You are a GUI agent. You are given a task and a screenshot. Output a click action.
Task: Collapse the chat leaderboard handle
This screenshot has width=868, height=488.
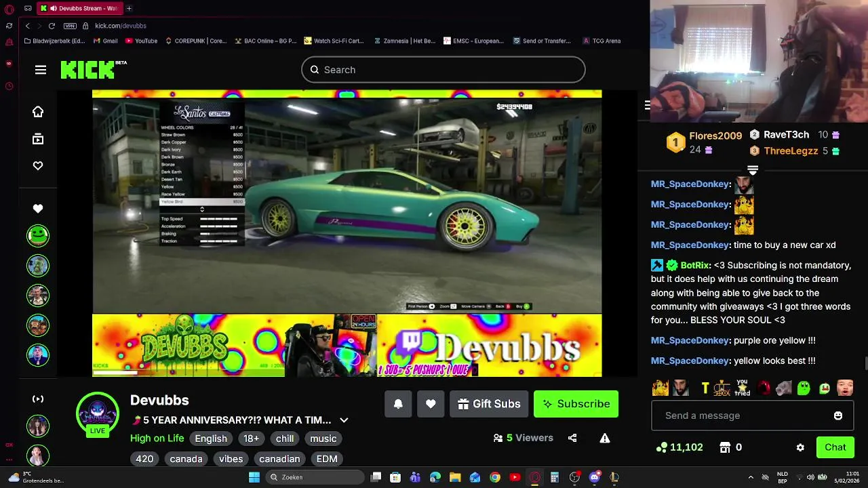click(x=753, y=169)
